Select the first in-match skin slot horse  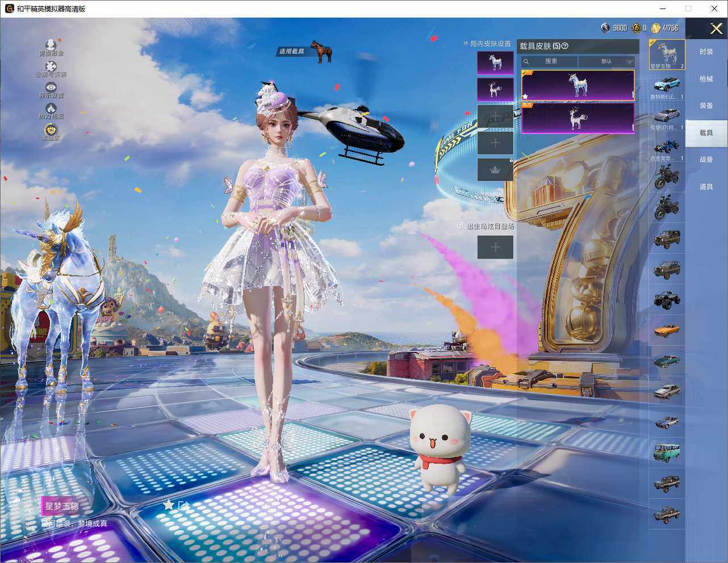[x=495, y=62]
